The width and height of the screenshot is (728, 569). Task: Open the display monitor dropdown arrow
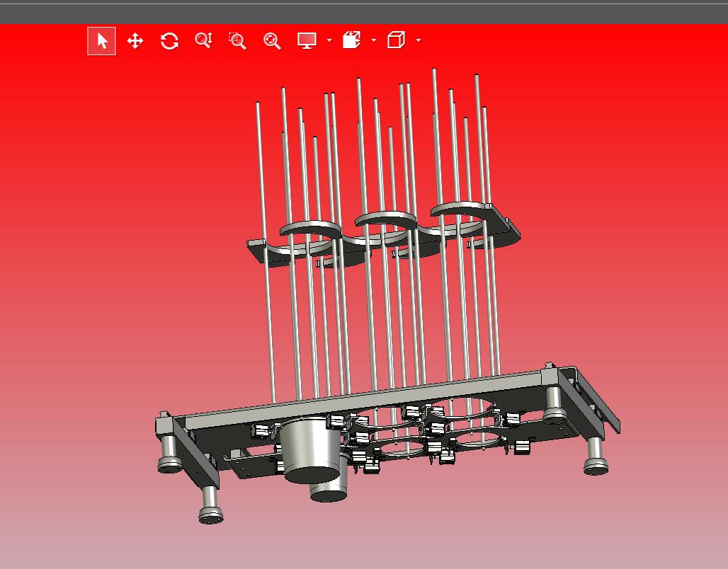[329, 40]
